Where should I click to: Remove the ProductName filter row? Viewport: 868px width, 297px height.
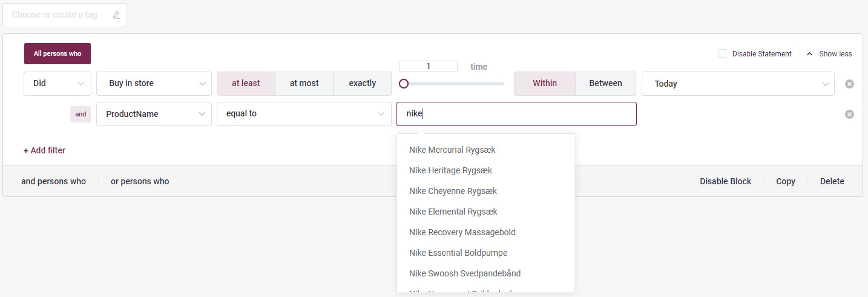coord(849,114)
